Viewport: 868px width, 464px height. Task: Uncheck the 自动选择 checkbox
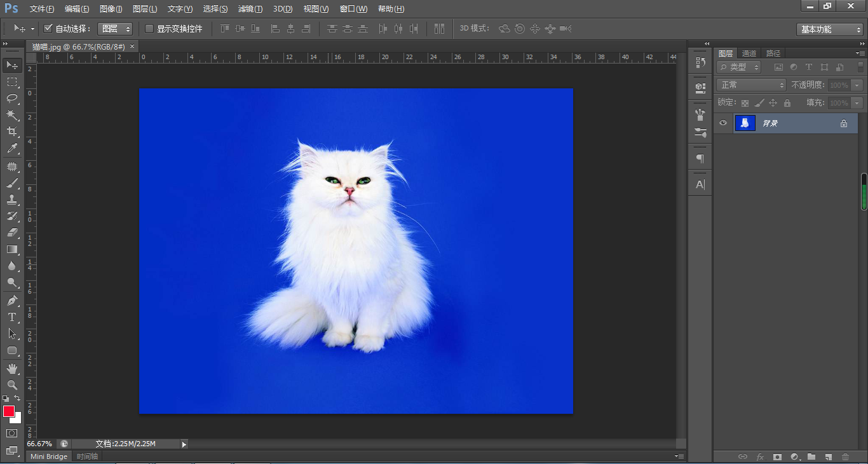tap(48, 29)
